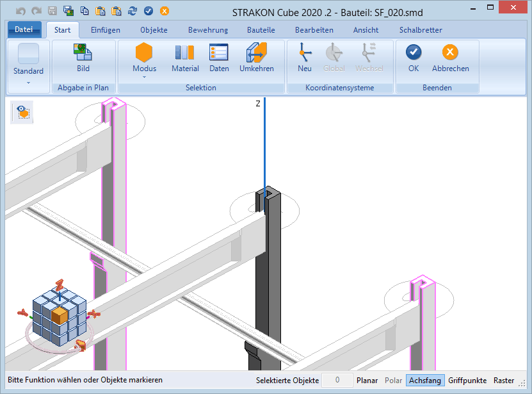532x394 pixels.
Task: Open the Daten selection tool
Action: 219,58
